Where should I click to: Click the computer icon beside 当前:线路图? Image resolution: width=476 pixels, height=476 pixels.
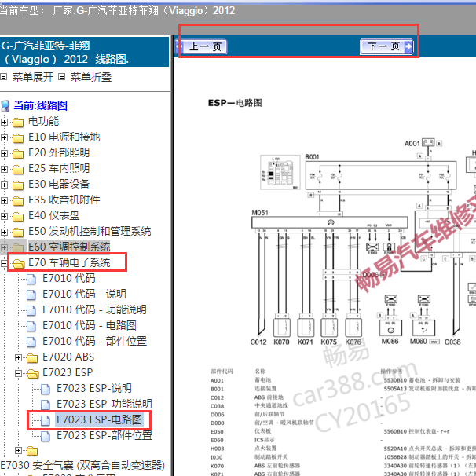(5, 106)
